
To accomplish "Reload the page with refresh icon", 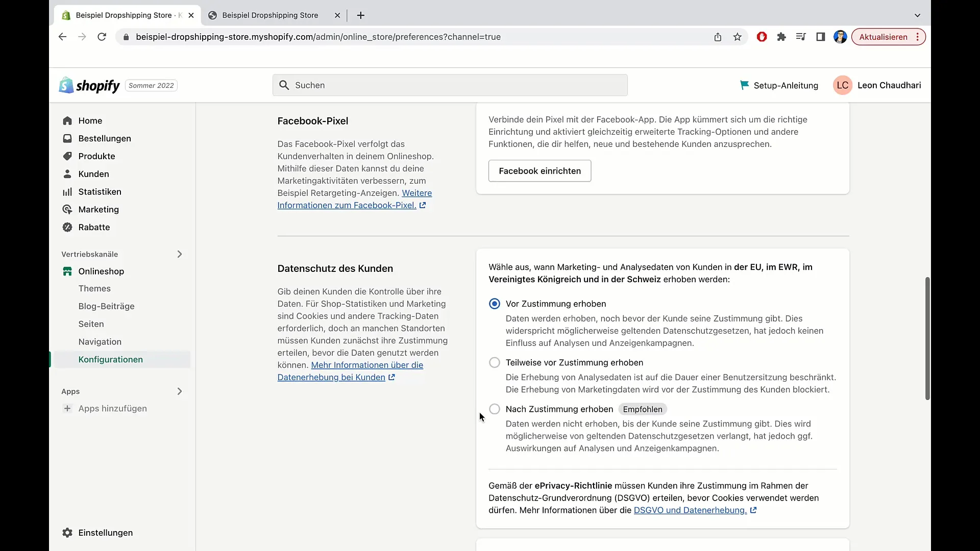I will pos(102,37).
